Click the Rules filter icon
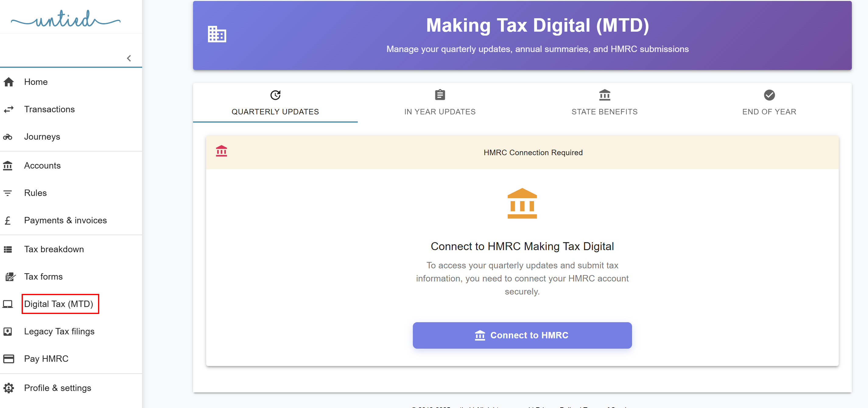 (x=8, y=193)
